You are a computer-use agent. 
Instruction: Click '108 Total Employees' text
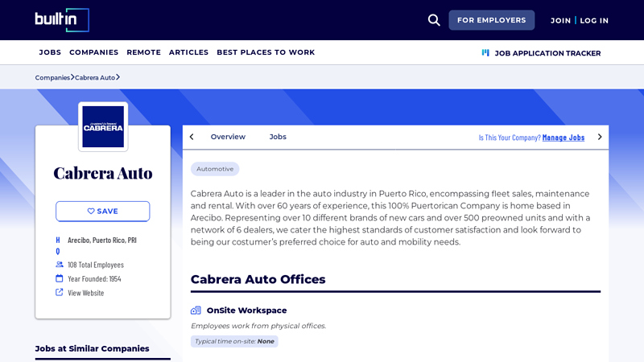point(96,265)
